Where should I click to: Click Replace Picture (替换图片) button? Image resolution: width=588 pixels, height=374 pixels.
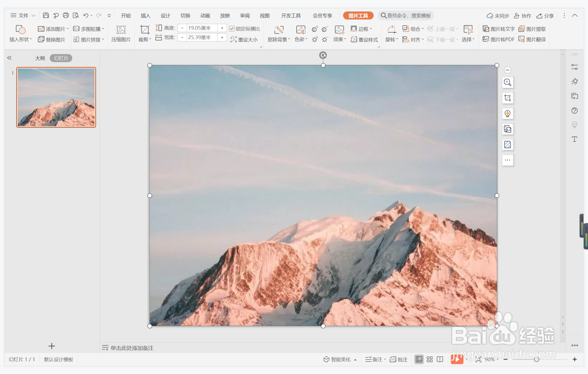52,39
